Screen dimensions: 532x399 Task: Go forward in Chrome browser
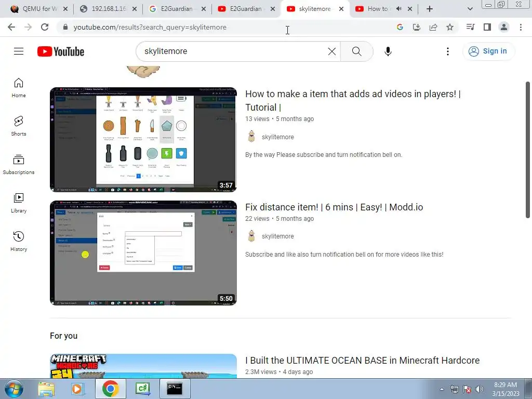tap(28, 27)
